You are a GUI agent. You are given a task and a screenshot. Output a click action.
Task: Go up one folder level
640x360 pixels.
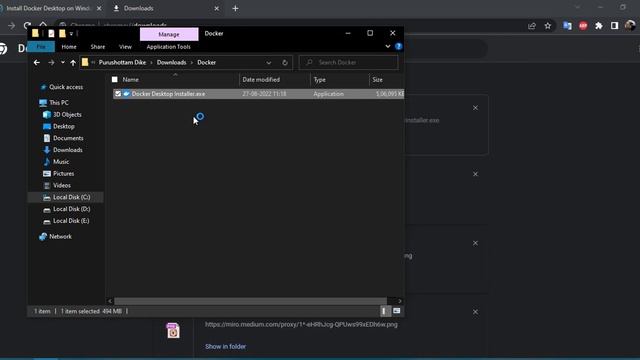[x=73, y=62]
